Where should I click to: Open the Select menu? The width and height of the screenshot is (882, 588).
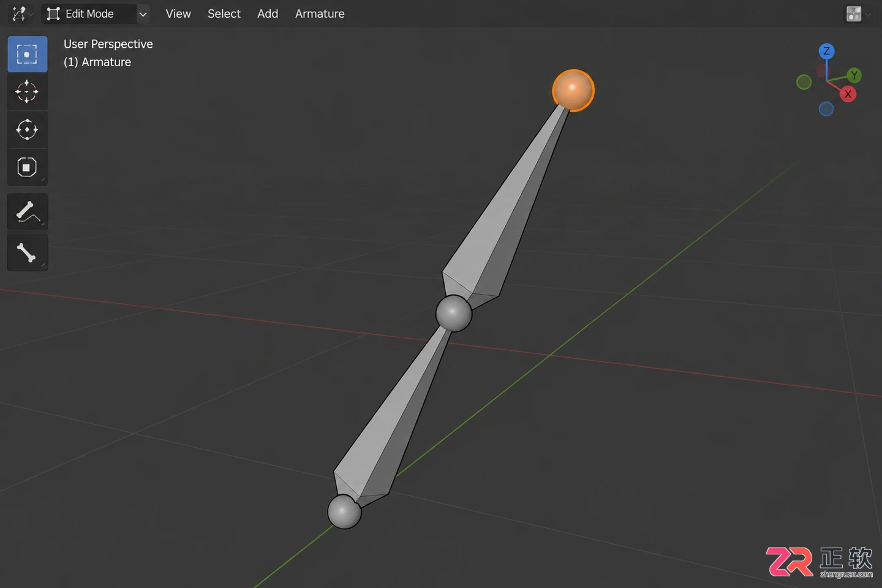pyautogui.click(x=224, y=13)
